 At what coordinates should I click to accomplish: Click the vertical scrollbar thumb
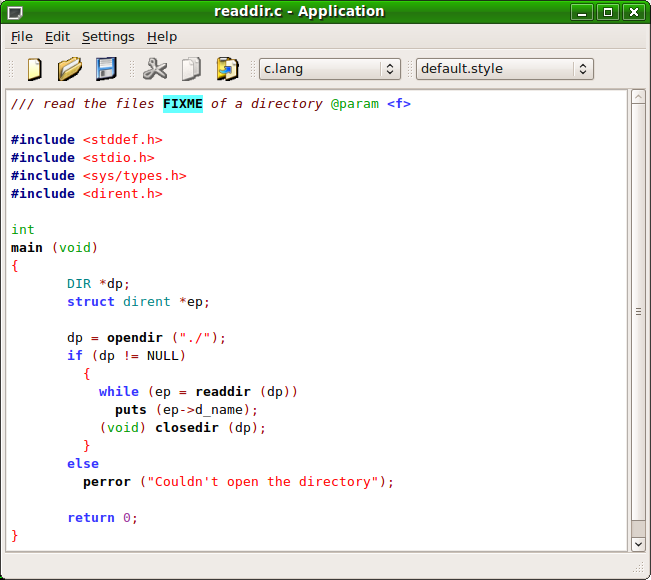639,312
